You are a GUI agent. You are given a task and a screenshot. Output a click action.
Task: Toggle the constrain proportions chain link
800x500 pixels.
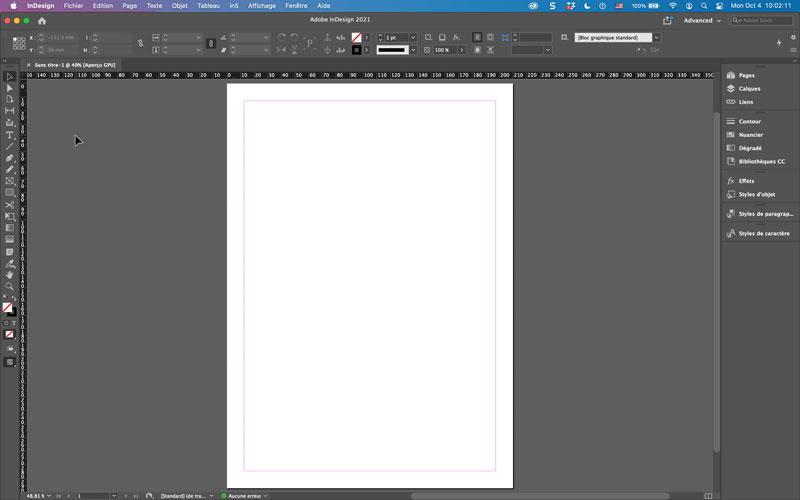[211, 44]
